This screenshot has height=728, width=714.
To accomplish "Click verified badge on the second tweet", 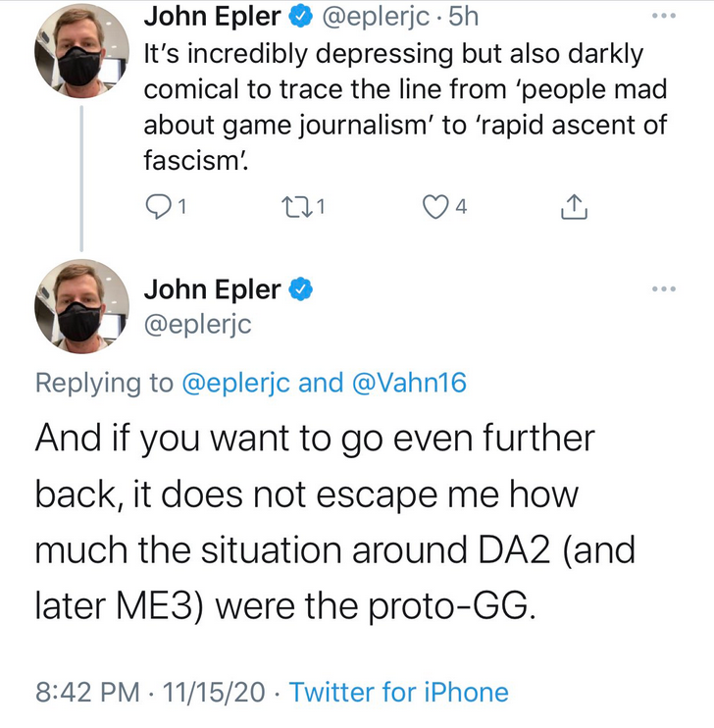I will 301,289.
